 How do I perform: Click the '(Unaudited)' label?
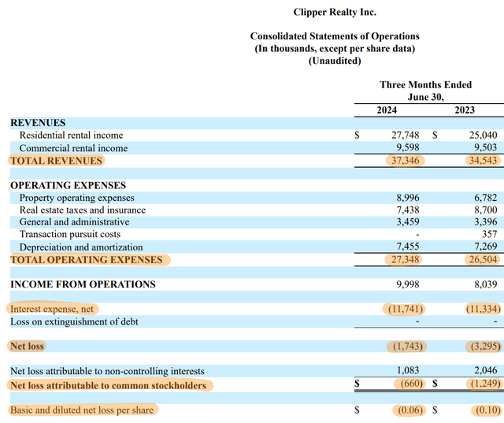click(335, 61)
